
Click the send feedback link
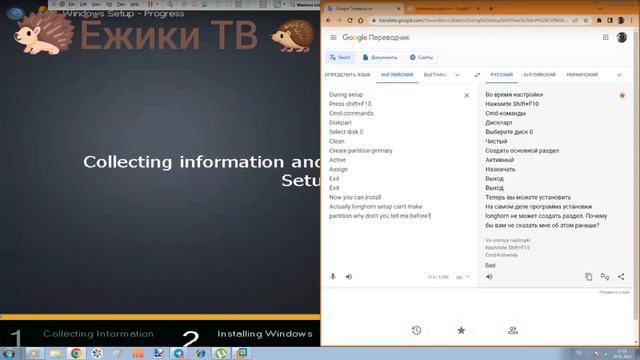[x=614, y=292]
